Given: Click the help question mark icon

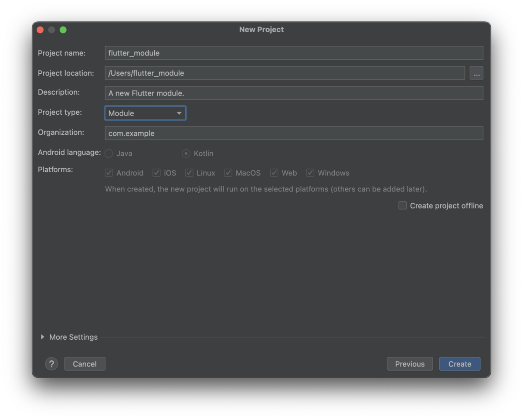Looking at the screenshot, I should tap(51, 364).
